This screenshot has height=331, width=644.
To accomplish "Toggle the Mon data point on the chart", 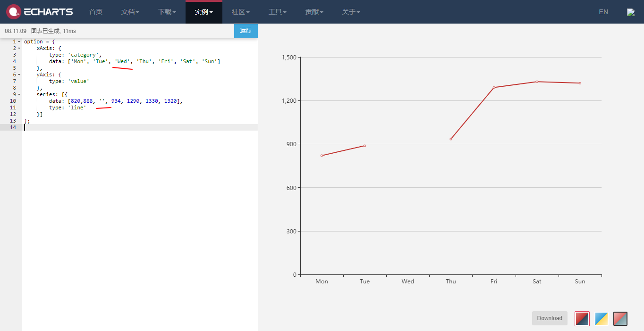I will click(322, 155).
